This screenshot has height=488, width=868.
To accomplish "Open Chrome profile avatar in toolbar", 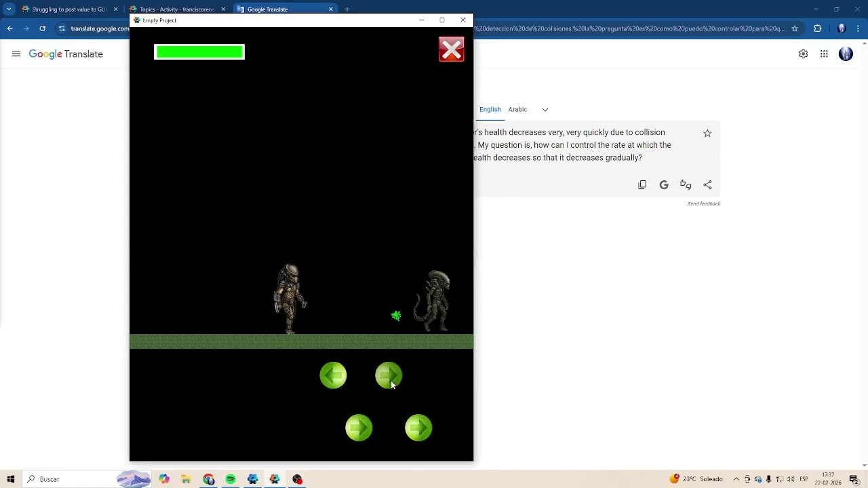I will 842,28.
